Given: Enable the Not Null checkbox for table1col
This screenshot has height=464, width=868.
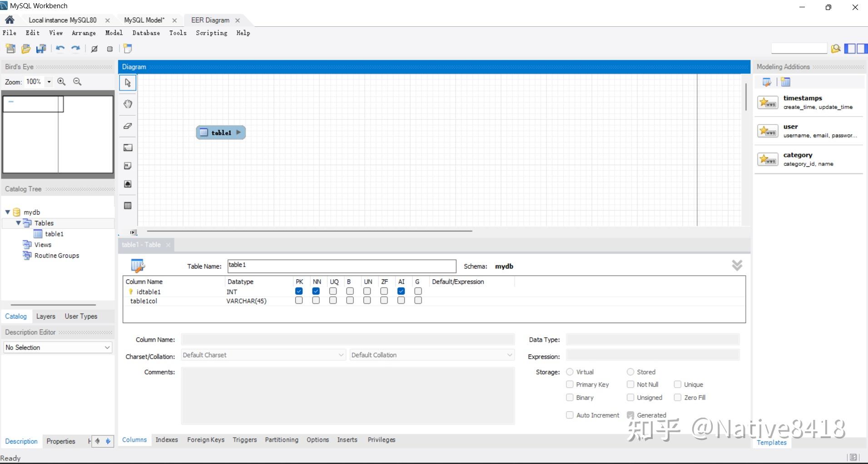Looking at the screenshot, I should pos(316,300).
